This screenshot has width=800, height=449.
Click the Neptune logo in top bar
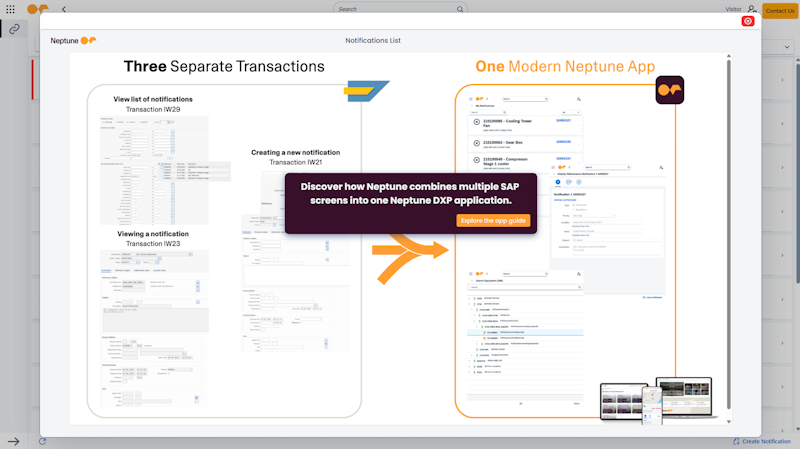click(x=38, y=9)
